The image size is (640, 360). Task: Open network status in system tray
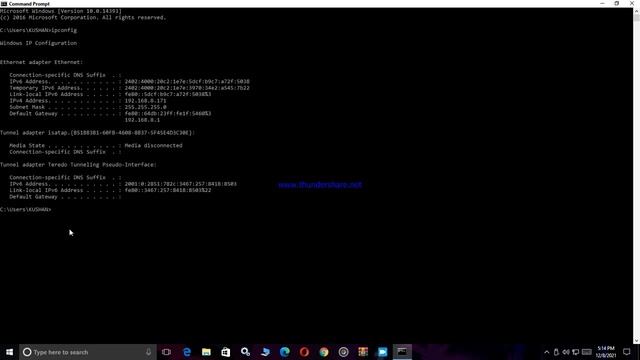576,352
